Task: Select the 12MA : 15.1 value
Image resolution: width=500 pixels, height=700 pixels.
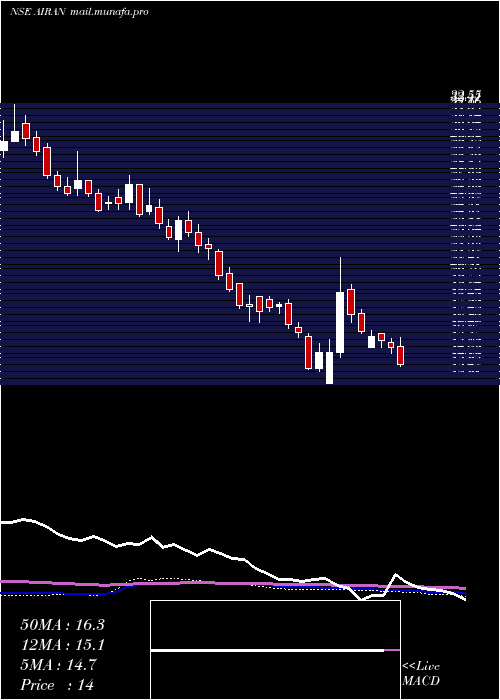Action: [x=62, y=645]
